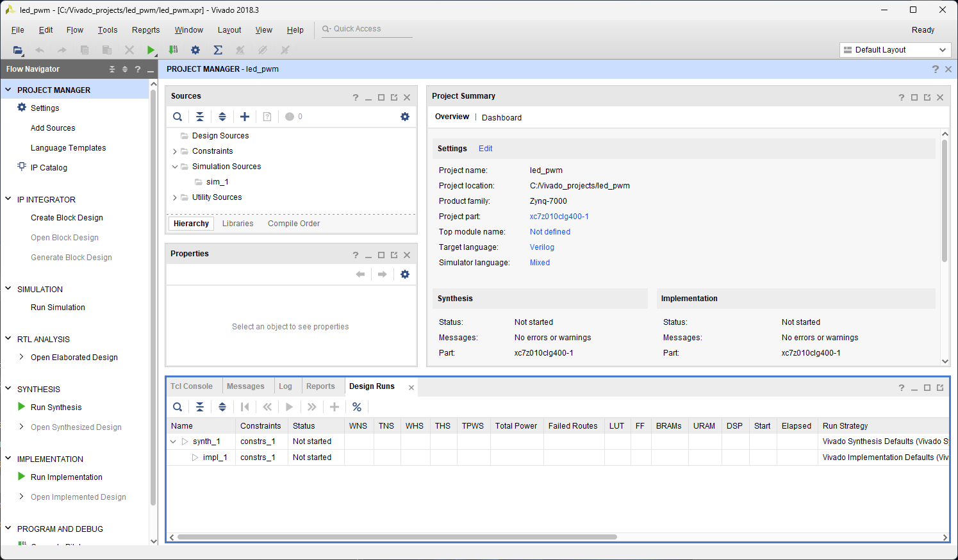Search in the Design Runs panel
This screenshot has width=958, height=560.
[x=178, y=407]
